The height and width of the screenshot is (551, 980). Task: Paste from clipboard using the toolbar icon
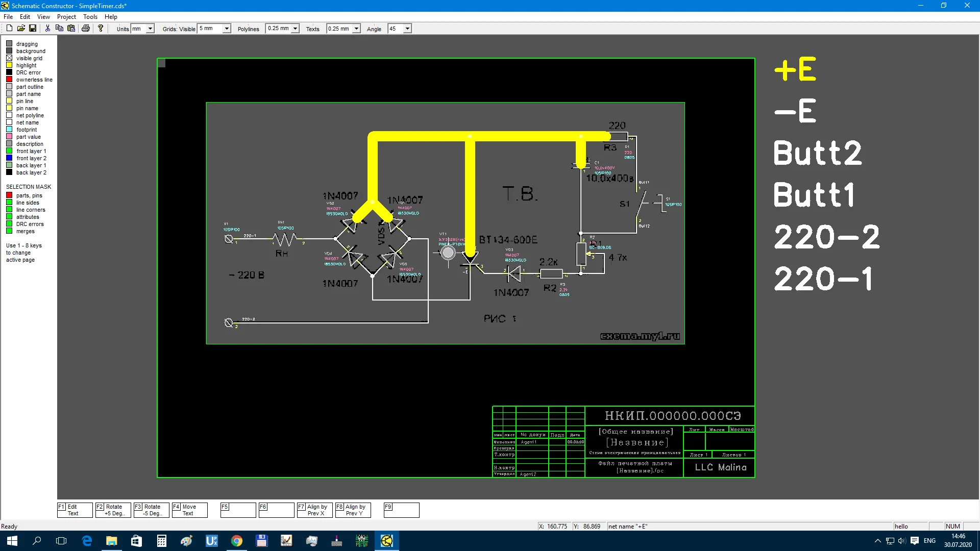[71, 28]
